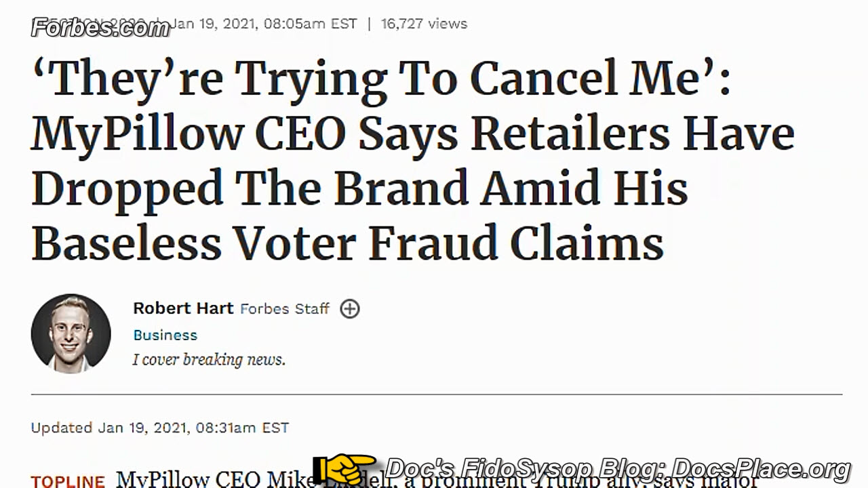The height and width of the screenshot is (488, 868).
Task: Click the 'Dropped The Brand Amid His' headline line
Action: (359, 188)
